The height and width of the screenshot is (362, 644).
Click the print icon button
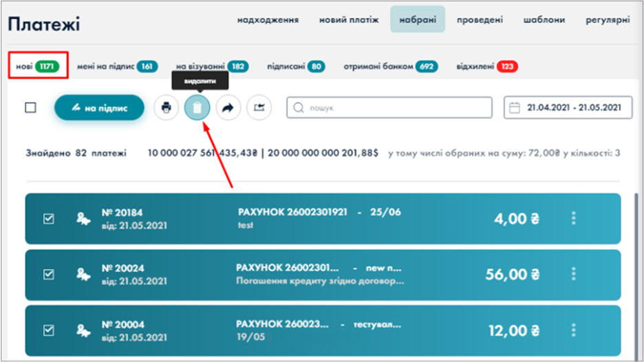(x=167, y=107)
